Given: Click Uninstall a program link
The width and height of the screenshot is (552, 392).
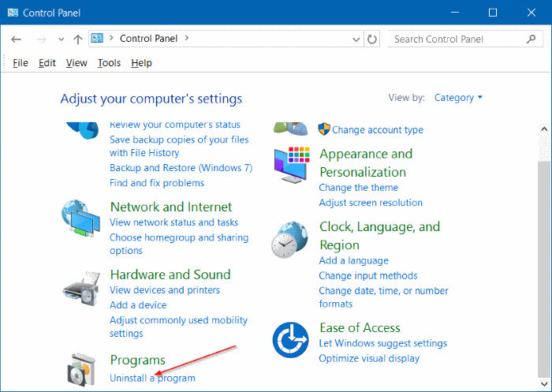Looking at the screenshot, I should point(152,378).
